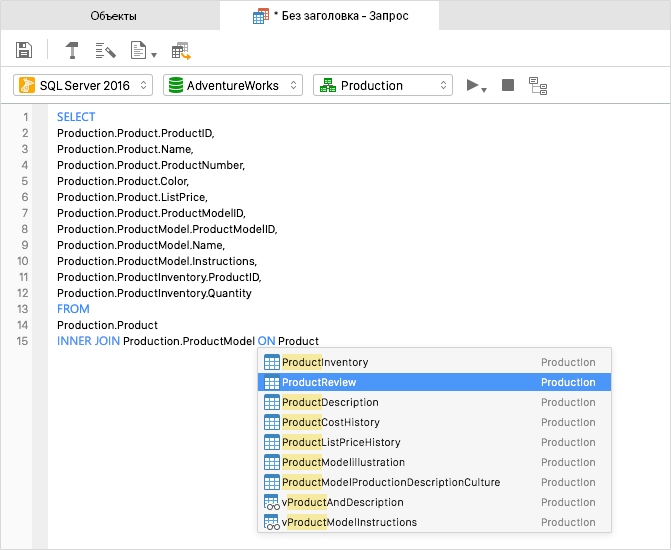This screenshot has height=550, width=671.
Task: Choose ProductInventory from the autocomplete list
Action: (x=434, y=362)
